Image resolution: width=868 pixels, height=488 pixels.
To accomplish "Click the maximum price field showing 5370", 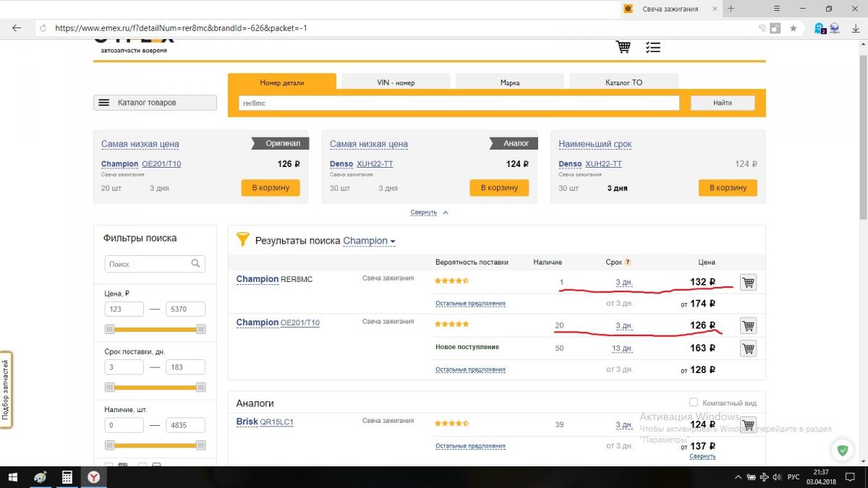I will coord(186,309).
